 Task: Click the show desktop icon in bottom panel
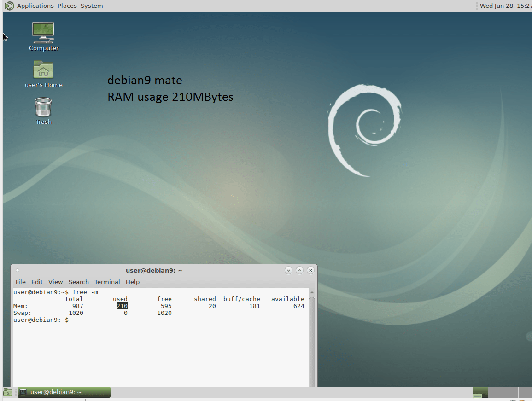click(x=8, y=393)
